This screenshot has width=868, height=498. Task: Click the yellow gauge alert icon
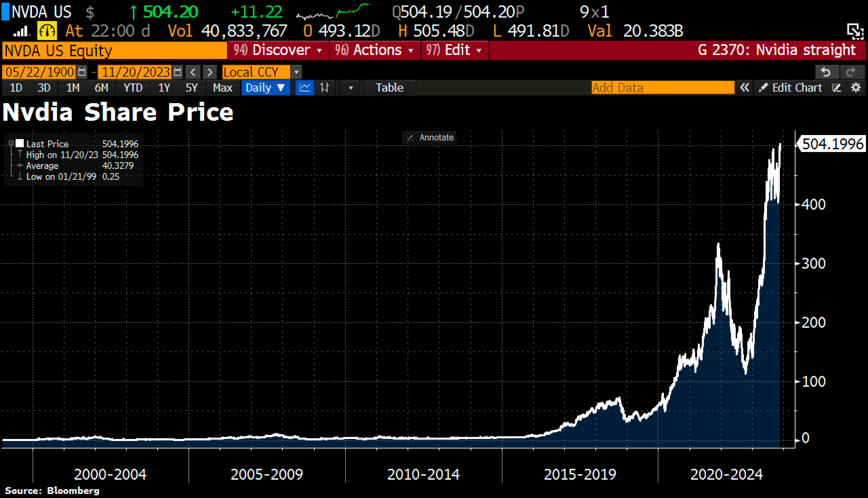(47, 32)
